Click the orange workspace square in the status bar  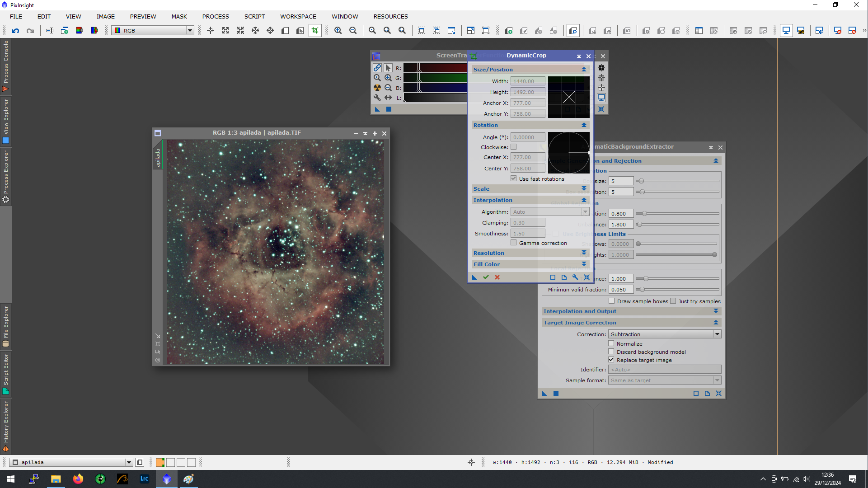click(x=160, y=462)
